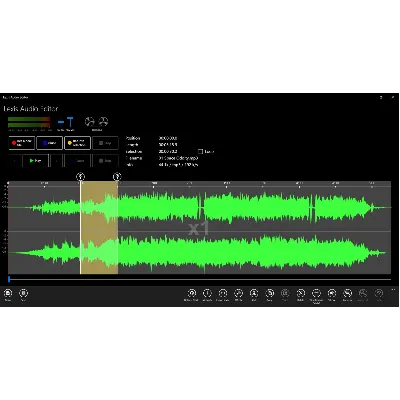Click the upper channel waveform right of the selection
The image size is (400, 400).
coord(253,207)
